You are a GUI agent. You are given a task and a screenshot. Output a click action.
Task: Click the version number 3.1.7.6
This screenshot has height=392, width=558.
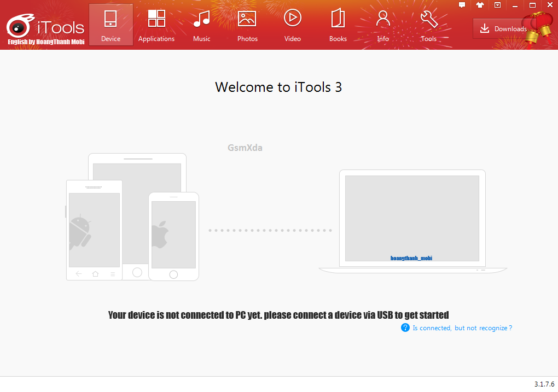pyautogui.click(x=544, y=384)
